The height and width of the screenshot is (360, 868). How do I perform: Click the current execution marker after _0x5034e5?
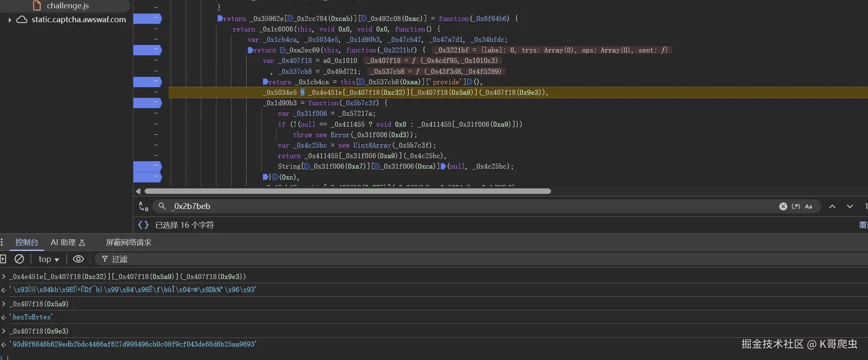[x=302, y=92]
